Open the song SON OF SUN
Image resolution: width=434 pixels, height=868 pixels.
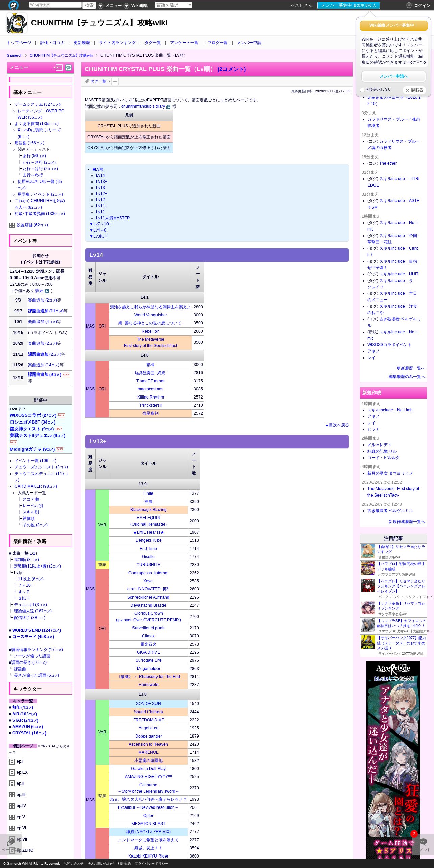pos(148,704)
